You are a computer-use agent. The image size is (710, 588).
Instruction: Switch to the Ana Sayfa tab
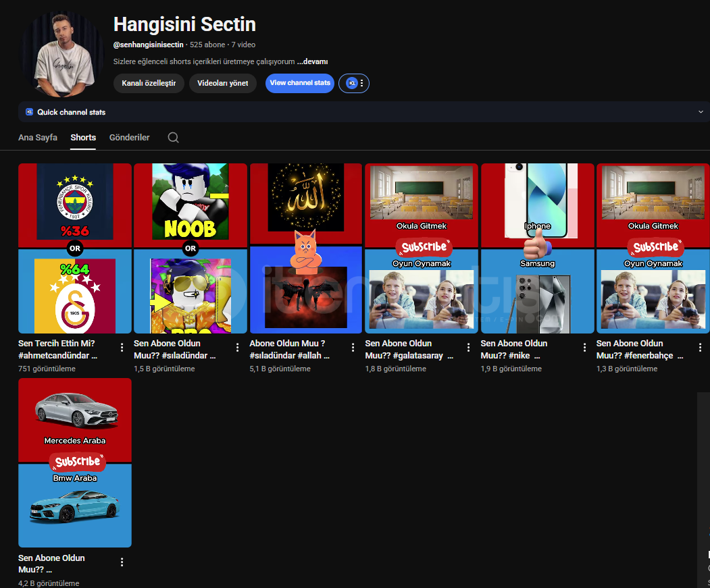38,138
